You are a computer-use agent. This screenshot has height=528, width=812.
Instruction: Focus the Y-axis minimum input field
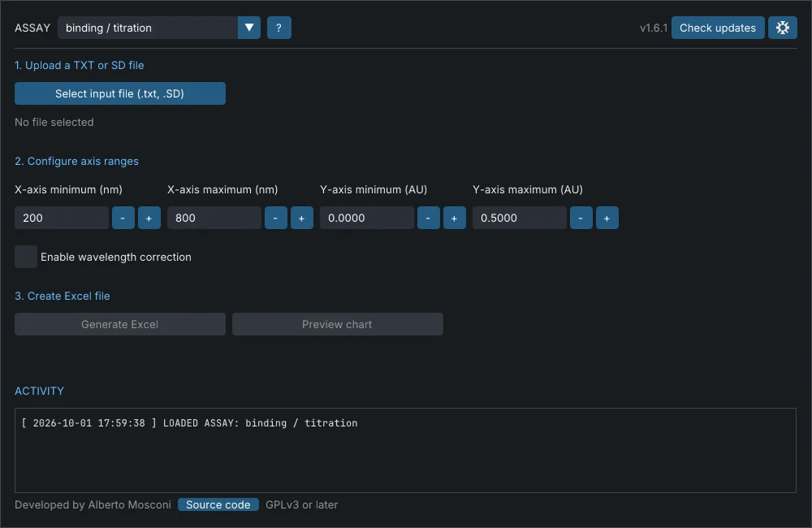(367, 218)
